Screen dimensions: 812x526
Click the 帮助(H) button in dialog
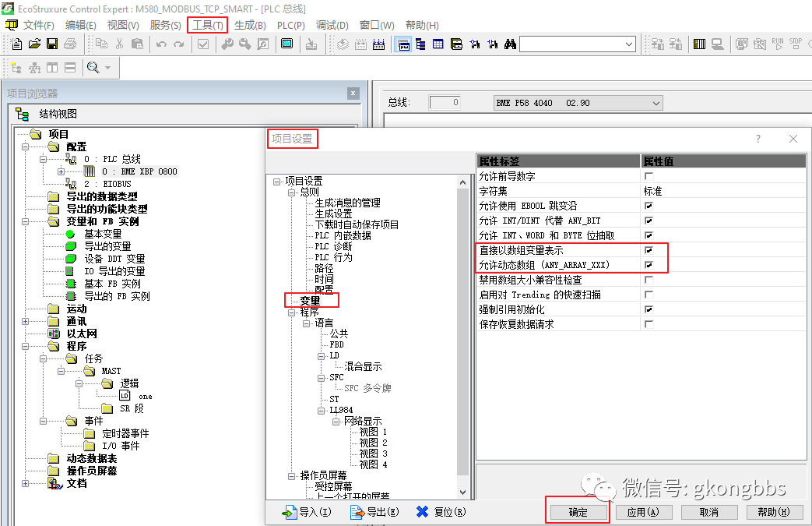[x=774, y=513]
